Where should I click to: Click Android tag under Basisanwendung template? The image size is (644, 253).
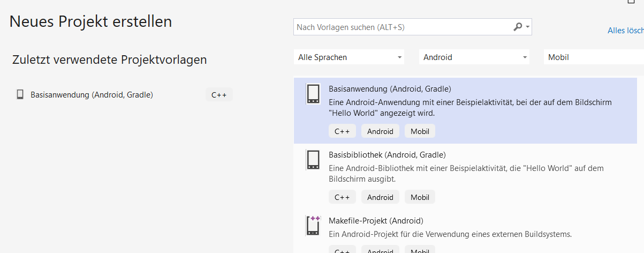click(x=380, y=131)
